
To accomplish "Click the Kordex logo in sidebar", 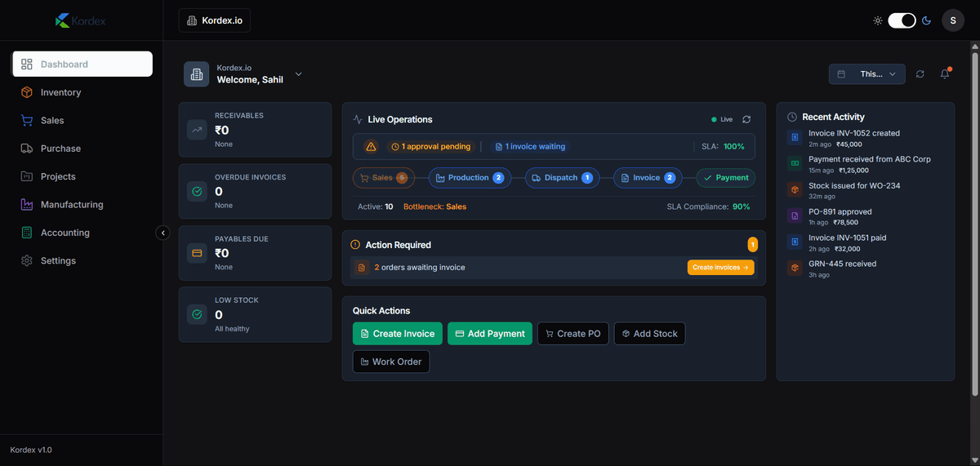I will point(81,20).
